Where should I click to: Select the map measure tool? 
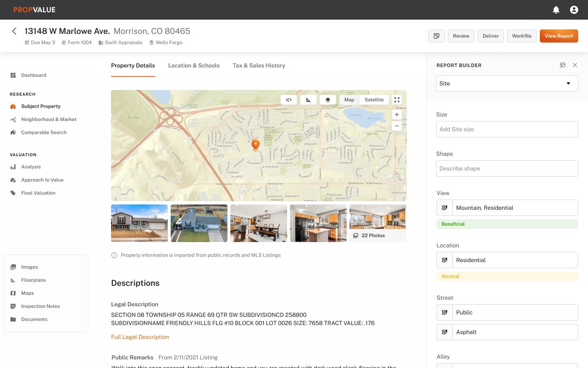click(x=308, y=100)
